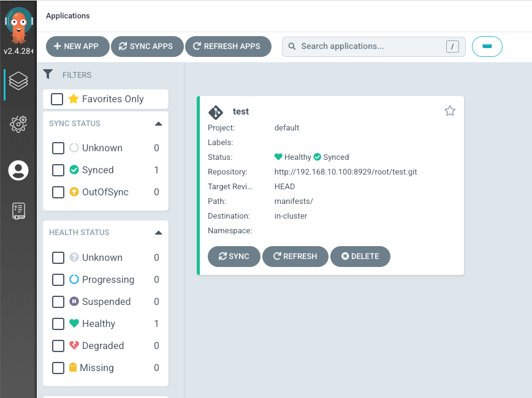Select the Degraded health filter checkbox
This screenshot has width=532, height=398.
point(58,346)
